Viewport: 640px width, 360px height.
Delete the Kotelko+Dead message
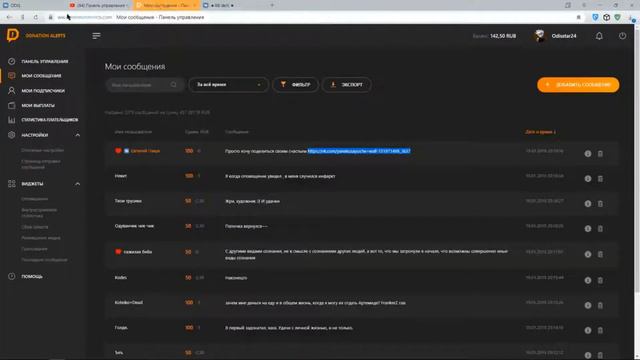[x=600, y=305]
